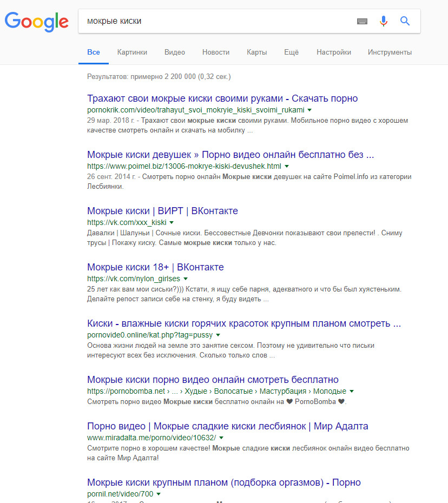This screenshot has width=448, height=503.
Task: Expand the arrow next to the pornokrik.com URL
Action: coord(309,110)
